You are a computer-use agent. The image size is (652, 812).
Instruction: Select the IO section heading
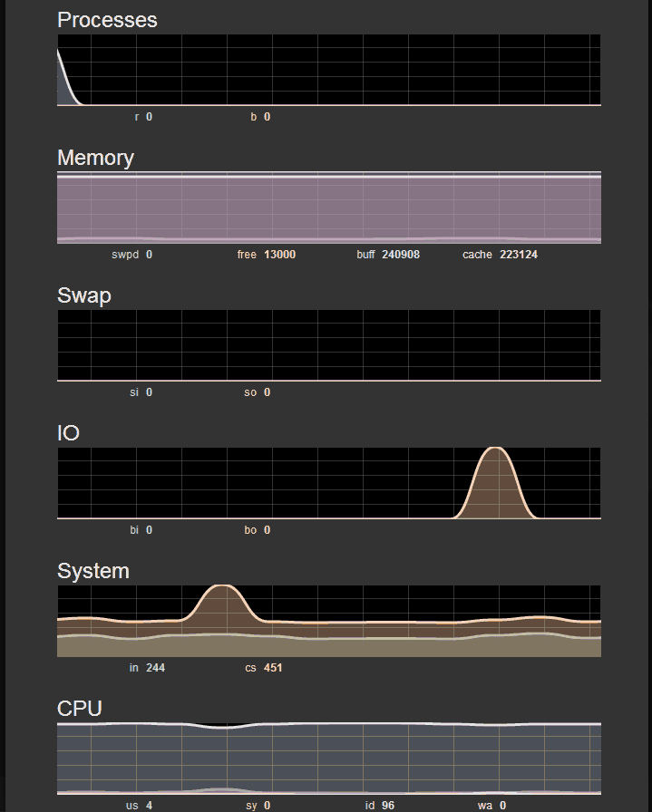pyautogui.click(x=68, y=433)
